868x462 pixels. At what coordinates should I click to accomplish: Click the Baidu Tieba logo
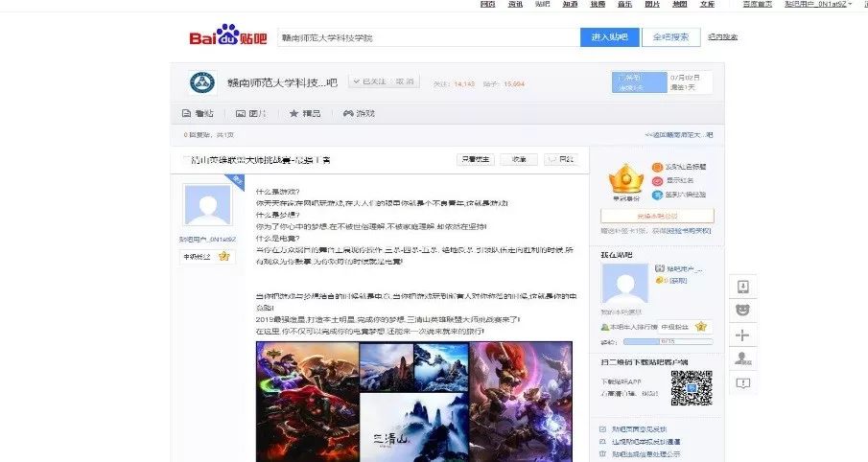click(227, 35)
